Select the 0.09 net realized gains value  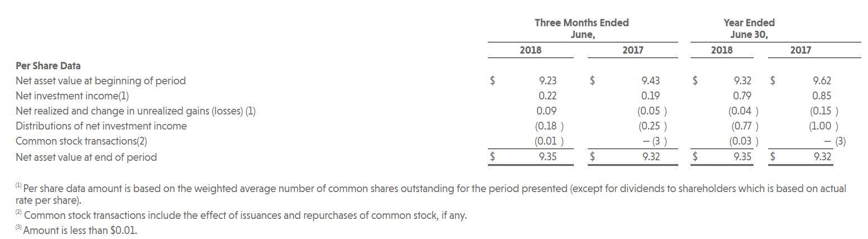(547, 111)
